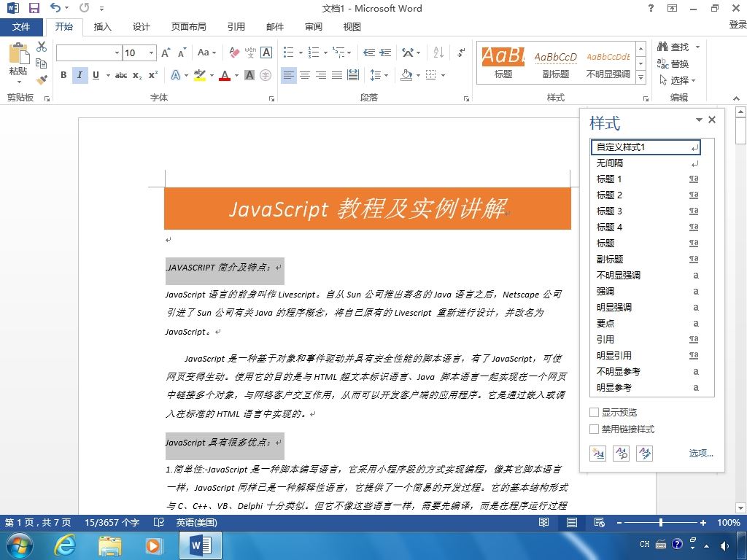
Task: Open the bullets list dropdown arrow
Action: pos(301,52)
